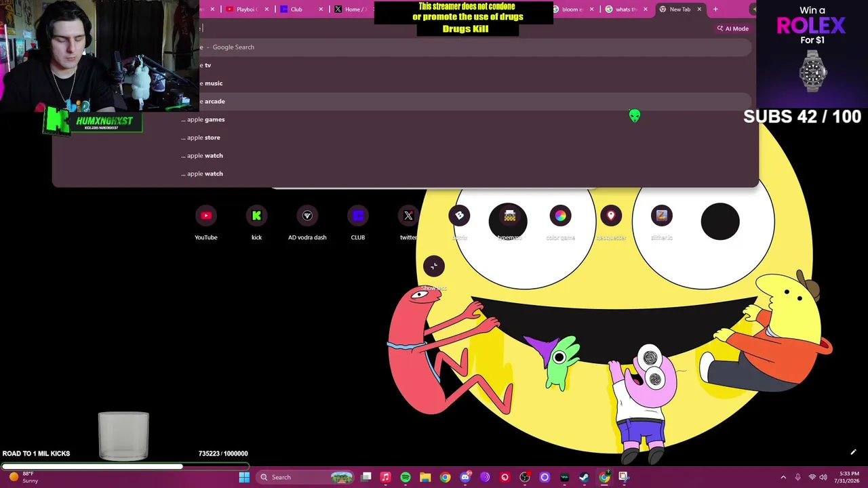Open Task View from taskbar
868x488 pixels.
tap(366, 477)
